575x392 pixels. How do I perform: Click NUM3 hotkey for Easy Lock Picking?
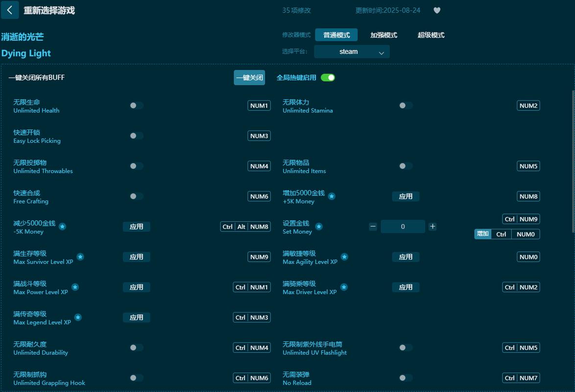tap(259, 136)
